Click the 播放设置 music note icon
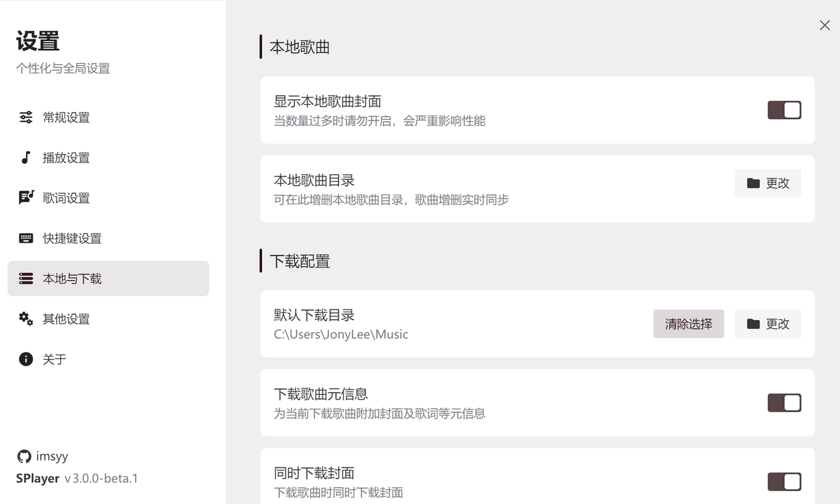 click(25, 157)
